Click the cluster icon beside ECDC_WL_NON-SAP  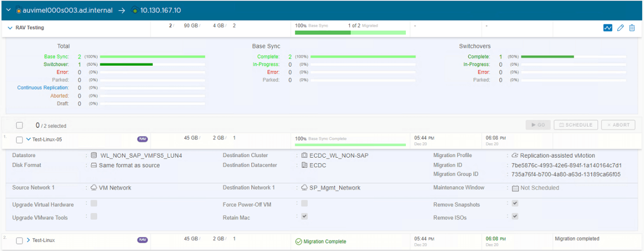coord(304,156)
